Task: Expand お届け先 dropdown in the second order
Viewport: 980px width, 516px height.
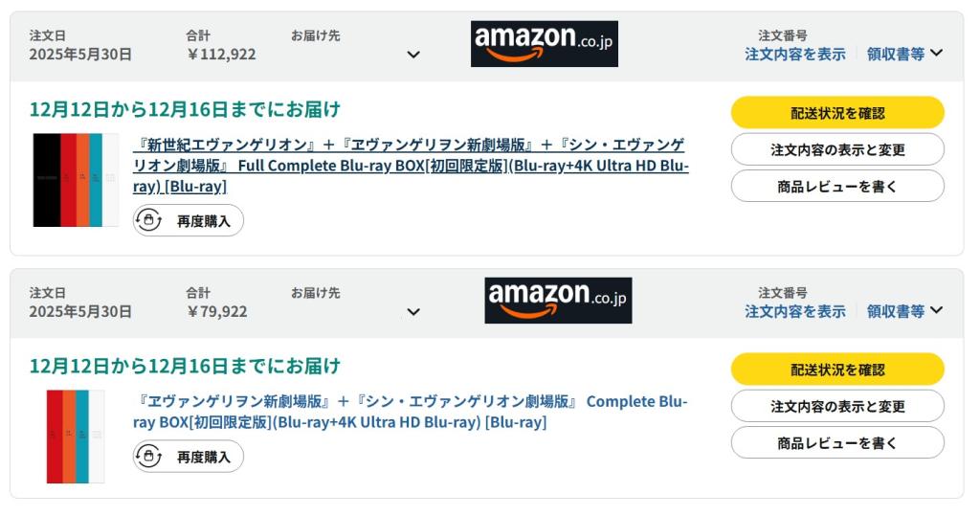Action: [x=413, y=311]
